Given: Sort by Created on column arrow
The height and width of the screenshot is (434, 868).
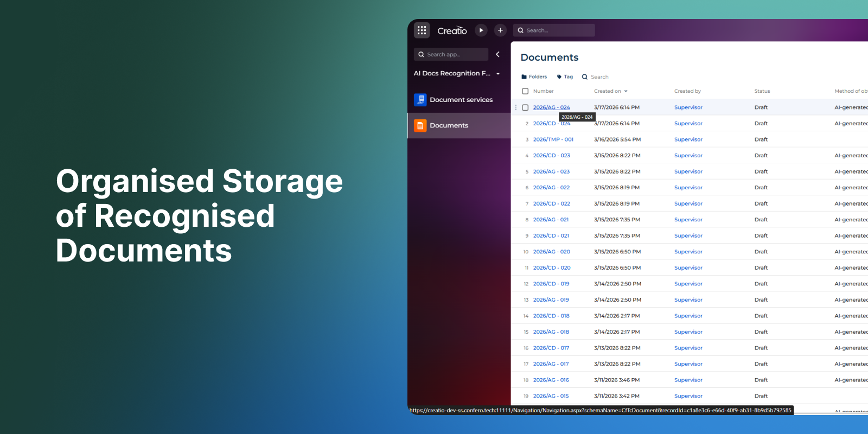Looking at the screenshot, I should point(626,91).
